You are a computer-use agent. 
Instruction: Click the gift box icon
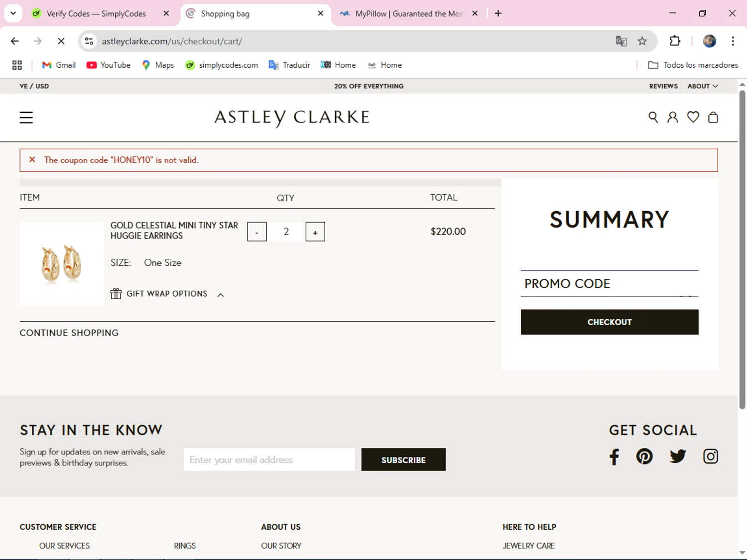click(116, 294)
